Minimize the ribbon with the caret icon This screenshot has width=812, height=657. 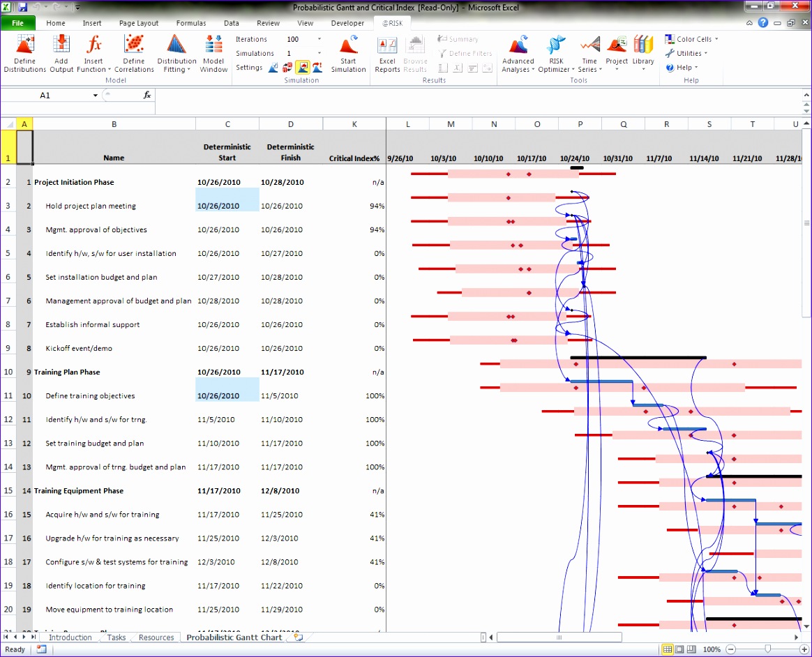[749, 23]
